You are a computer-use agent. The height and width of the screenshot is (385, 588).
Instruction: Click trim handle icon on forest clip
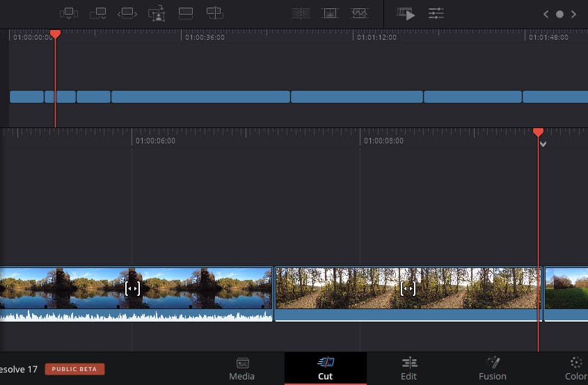pos(408,288)
